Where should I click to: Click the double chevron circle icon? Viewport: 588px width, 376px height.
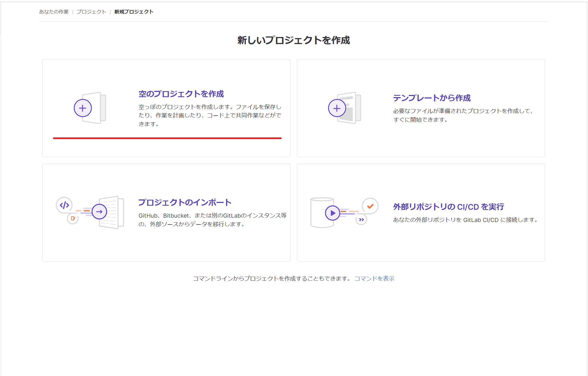361,220
